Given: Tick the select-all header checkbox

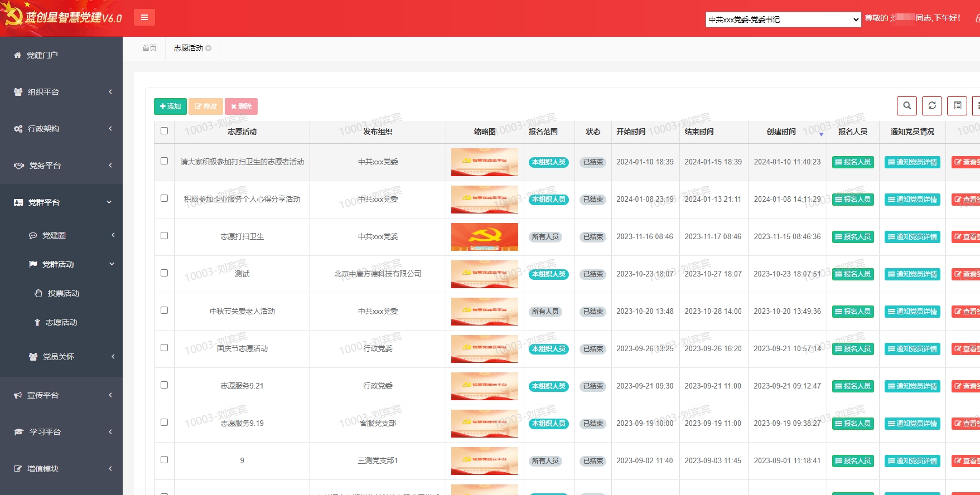Looking at the screenshot, I should tap(164, 130).
